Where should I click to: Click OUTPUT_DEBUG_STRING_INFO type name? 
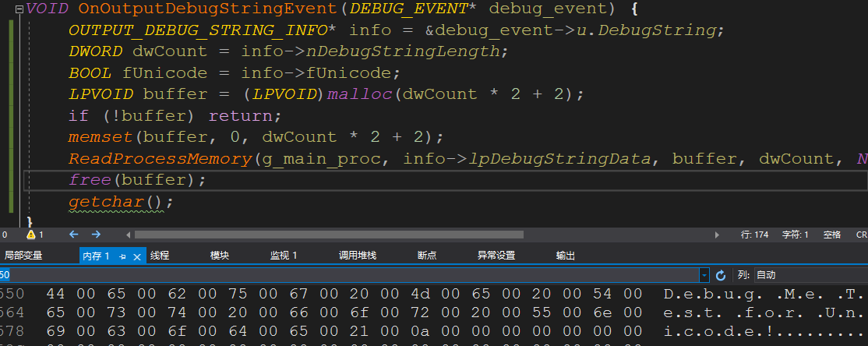point(198,30)
